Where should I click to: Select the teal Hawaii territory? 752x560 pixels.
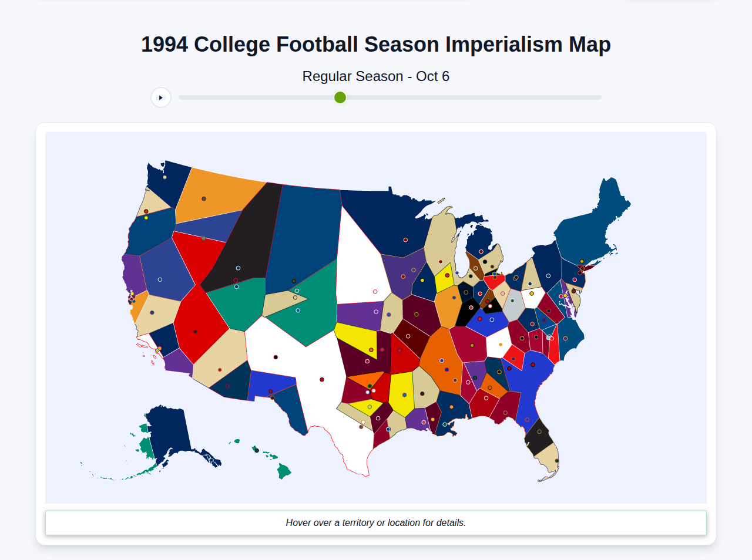284,470
